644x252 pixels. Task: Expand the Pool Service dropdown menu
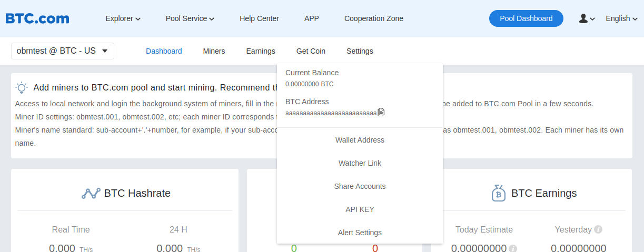pos(190,18)
